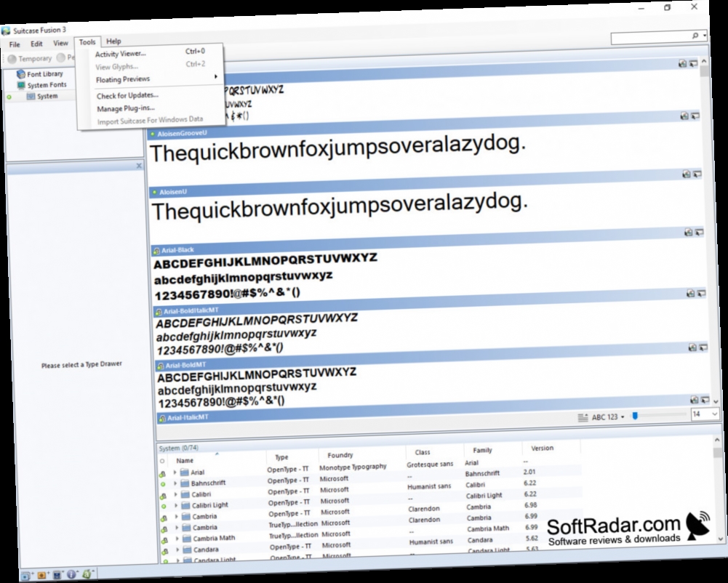The width and height of the screenshot is (728, 583).
Task: Open floating preview for AloisenU
Action: coord(697,174)
